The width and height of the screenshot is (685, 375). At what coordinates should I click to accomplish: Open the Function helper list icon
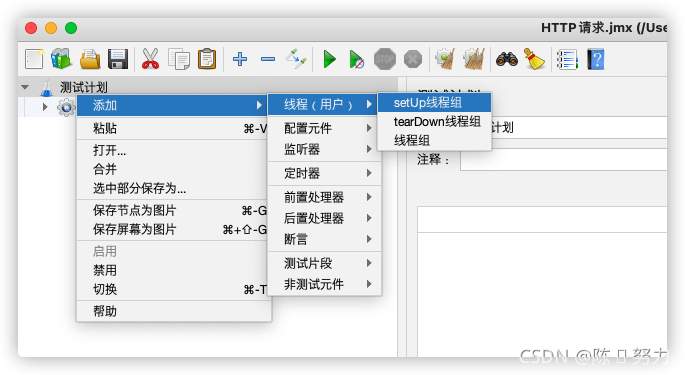pyautogui.click(x=567, y=59)
